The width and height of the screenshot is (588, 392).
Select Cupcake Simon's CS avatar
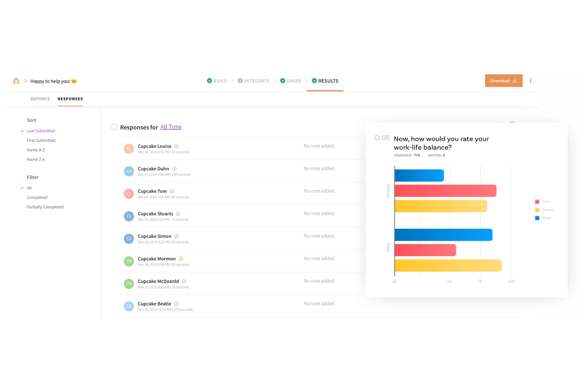(x=129, y=239)
